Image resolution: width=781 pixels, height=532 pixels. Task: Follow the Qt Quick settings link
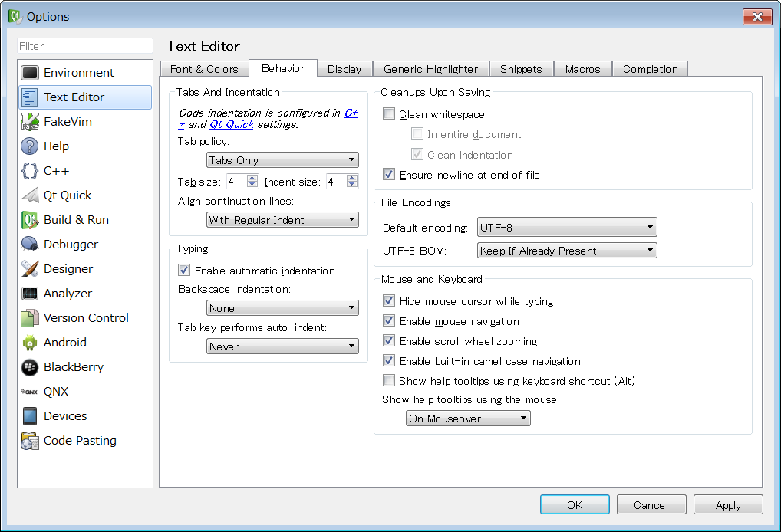tap(231, 124)
